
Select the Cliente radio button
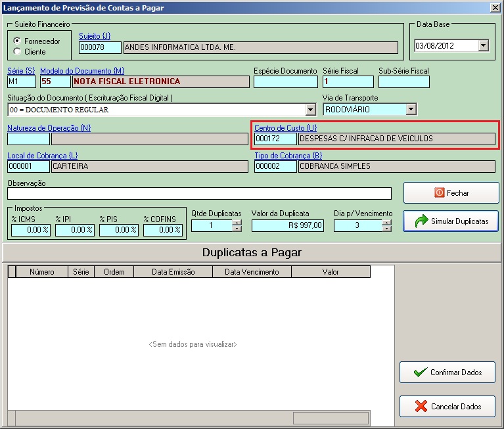click(17, 51)
